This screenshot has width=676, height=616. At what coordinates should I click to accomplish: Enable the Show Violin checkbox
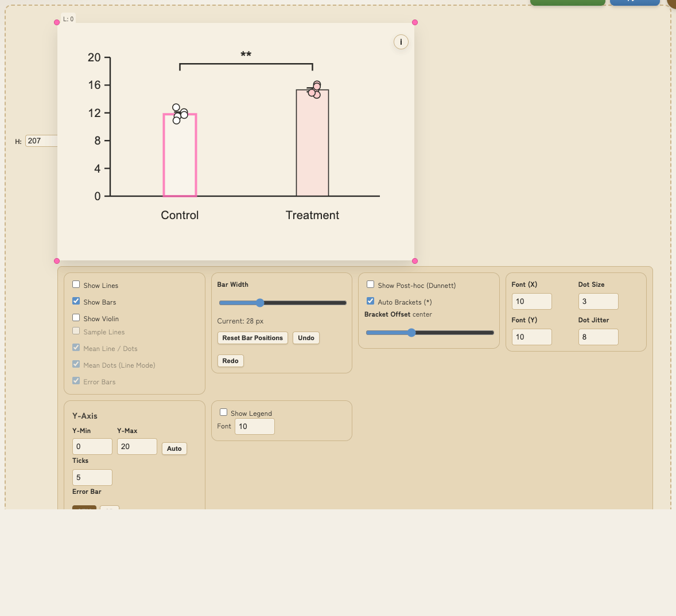tap(76, 318)
